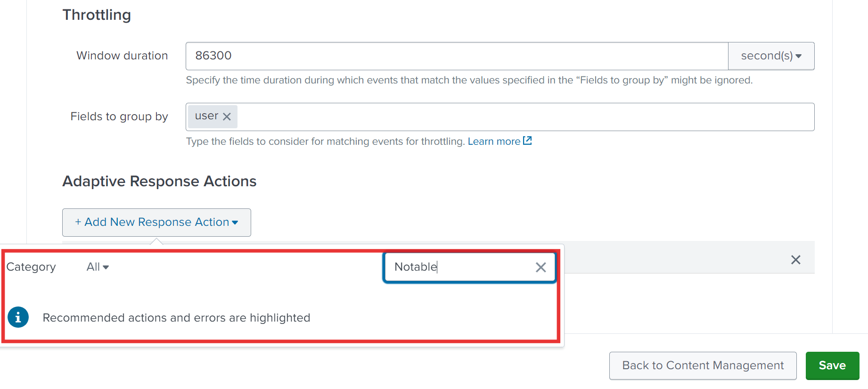Clear the Notable search text
This screenshot has height=389, width=868.
tap(540, 267)
